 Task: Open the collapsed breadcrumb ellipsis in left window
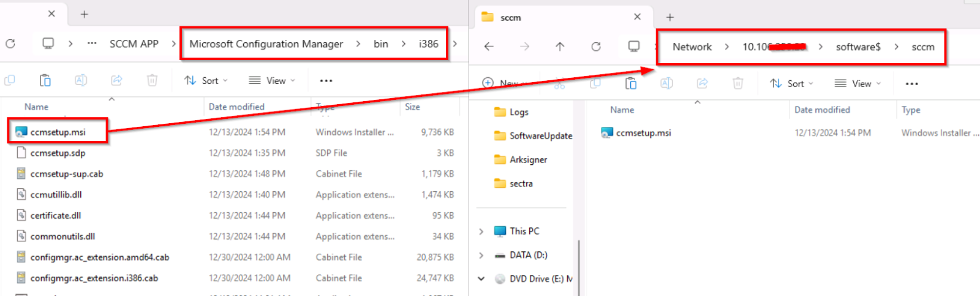pyautogui.click(x=92, y=44)
